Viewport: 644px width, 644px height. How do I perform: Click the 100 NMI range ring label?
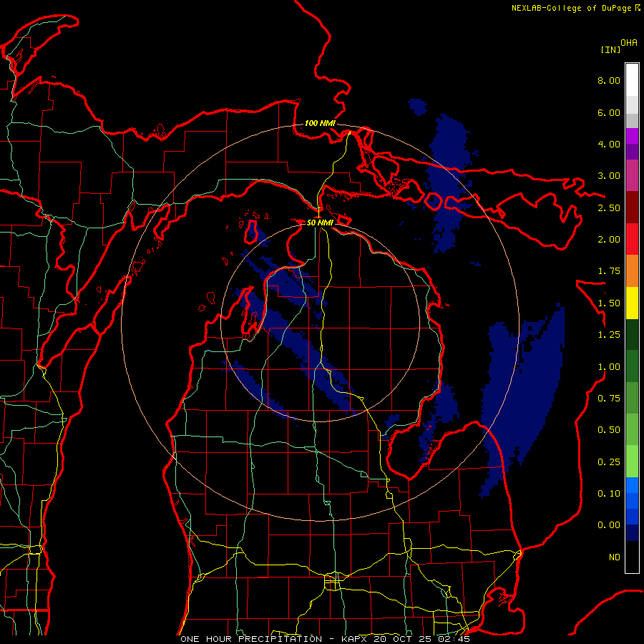pos(320,123)
